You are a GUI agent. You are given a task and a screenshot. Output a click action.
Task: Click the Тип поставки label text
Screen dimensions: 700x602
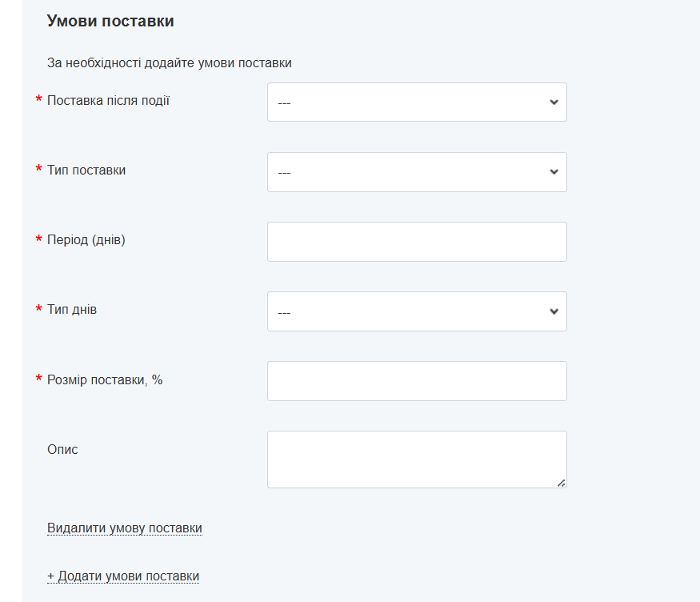click(x=86, y=171)
